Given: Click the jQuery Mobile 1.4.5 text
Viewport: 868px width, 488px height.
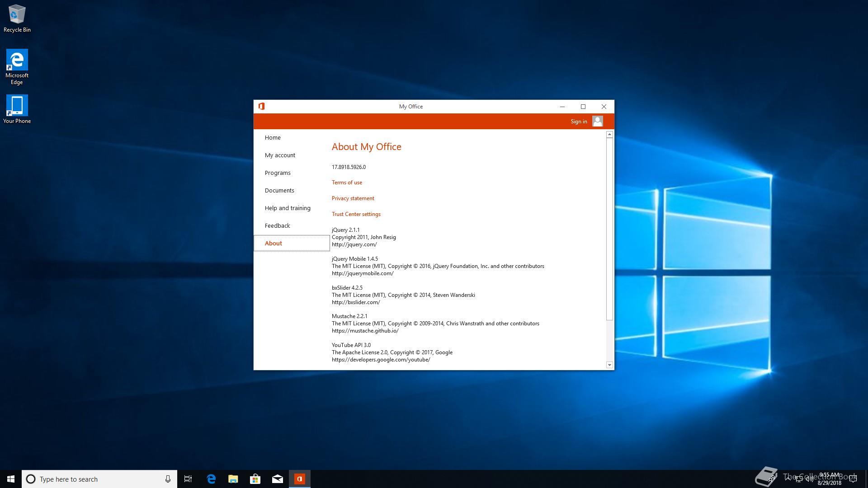Looking at the screenshot, I should pyautogui.click(x=355, y=259).
